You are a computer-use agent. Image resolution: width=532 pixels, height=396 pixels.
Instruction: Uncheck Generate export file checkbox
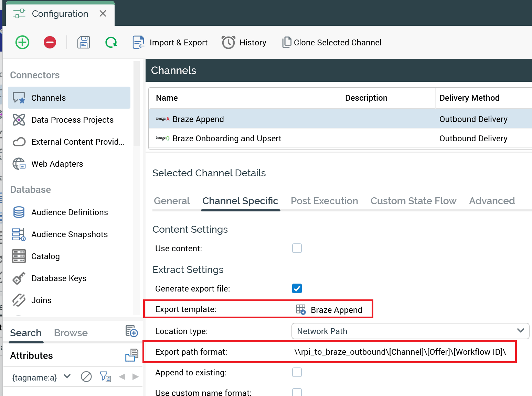(297, 288)
